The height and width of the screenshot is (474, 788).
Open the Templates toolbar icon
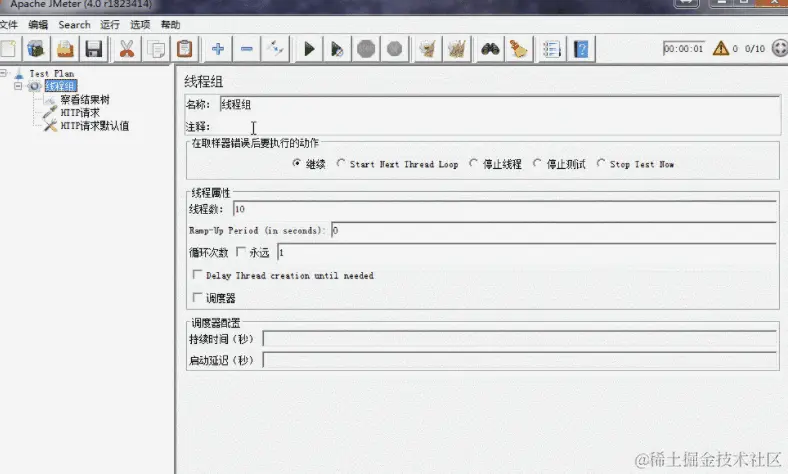pyautogui.click(x=36, y=49)
